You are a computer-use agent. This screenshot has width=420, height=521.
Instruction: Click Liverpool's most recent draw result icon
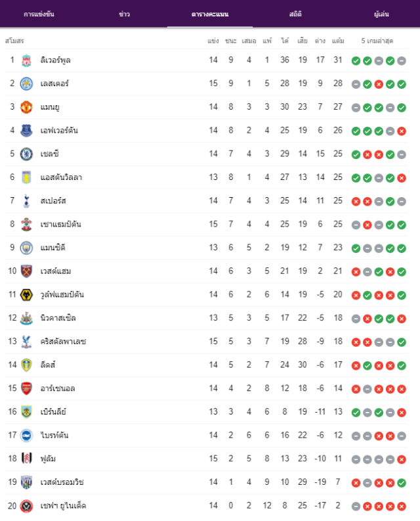[402, 61]
